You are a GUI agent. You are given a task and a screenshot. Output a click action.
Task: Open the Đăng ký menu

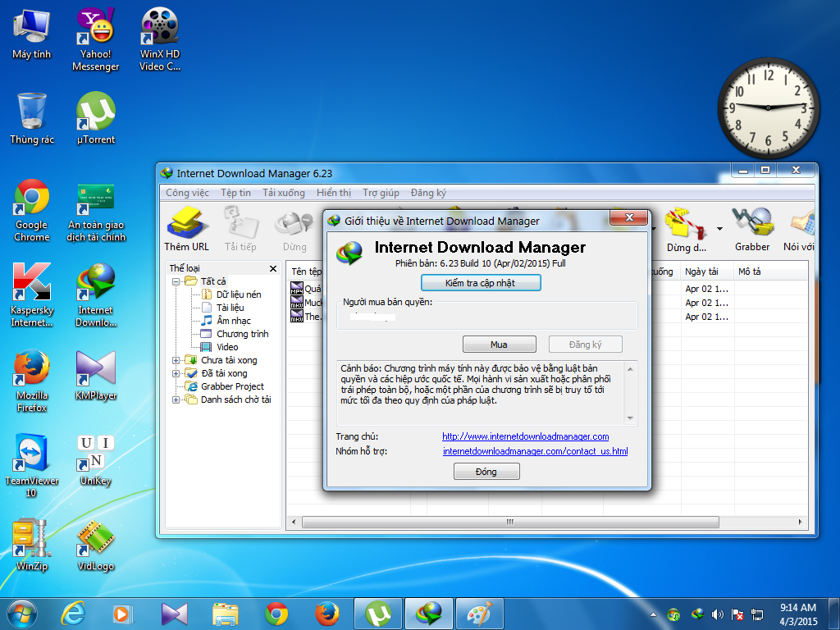click(x=428, y=193)
